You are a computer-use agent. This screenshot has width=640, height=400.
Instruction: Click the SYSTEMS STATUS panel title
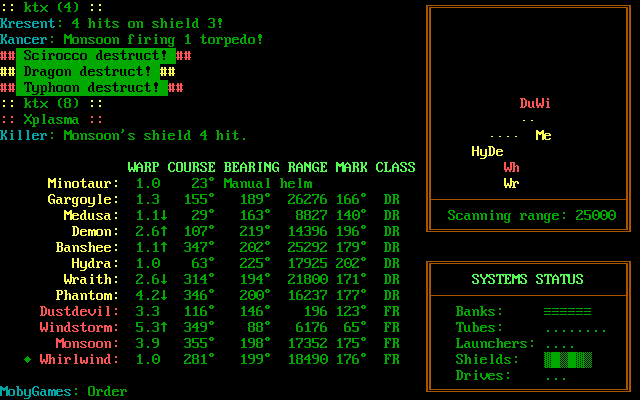527,279
